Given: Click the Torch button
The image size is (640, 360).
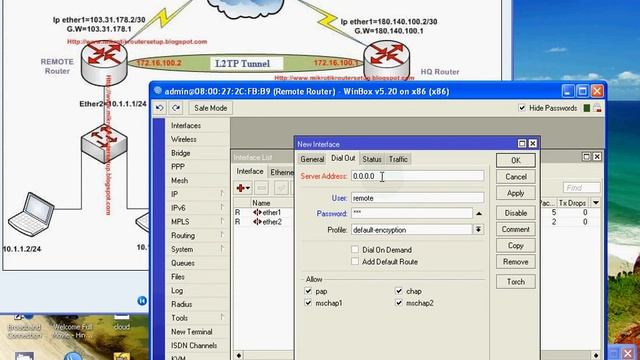Looking at the screenshot, I should point(516,282).
